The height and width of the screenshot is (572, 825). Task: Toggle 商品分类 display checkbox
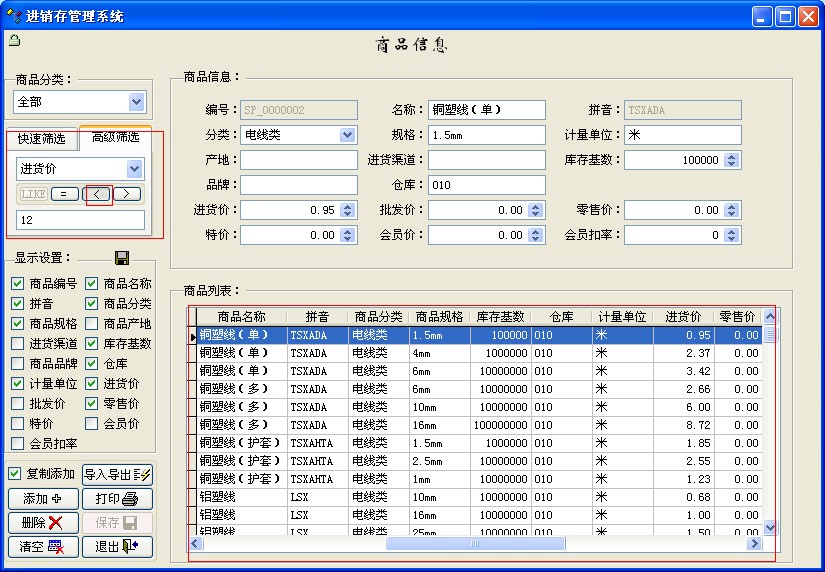pos(92,304)
